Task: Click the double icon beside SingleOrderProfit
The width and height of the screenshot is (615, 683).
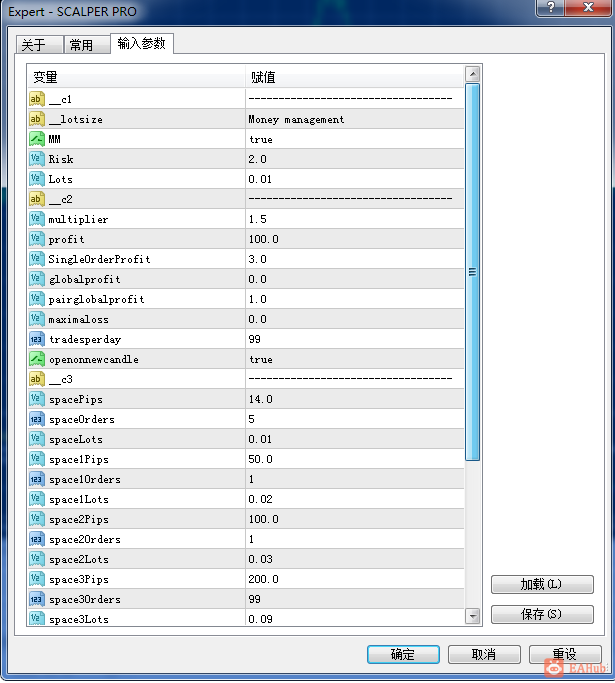Action: tap(37, 259)
